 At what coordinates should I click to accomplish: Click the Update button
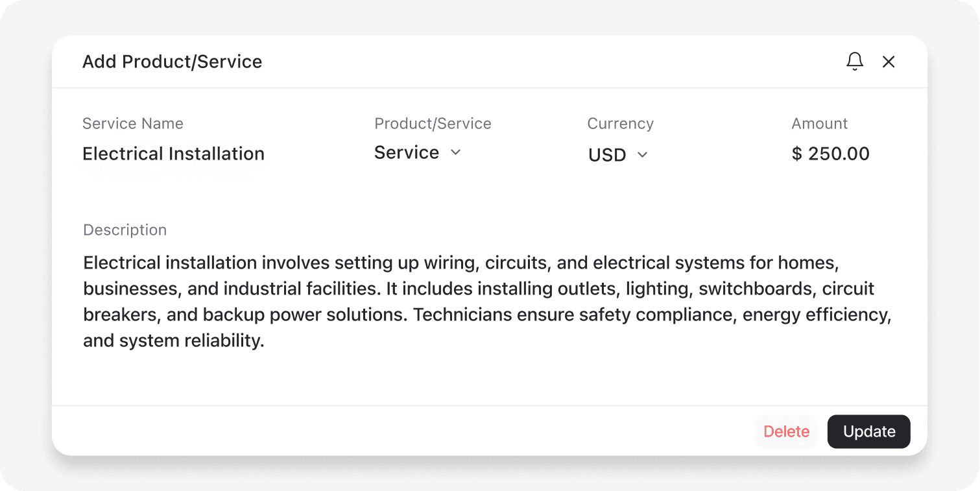point(868,431)
